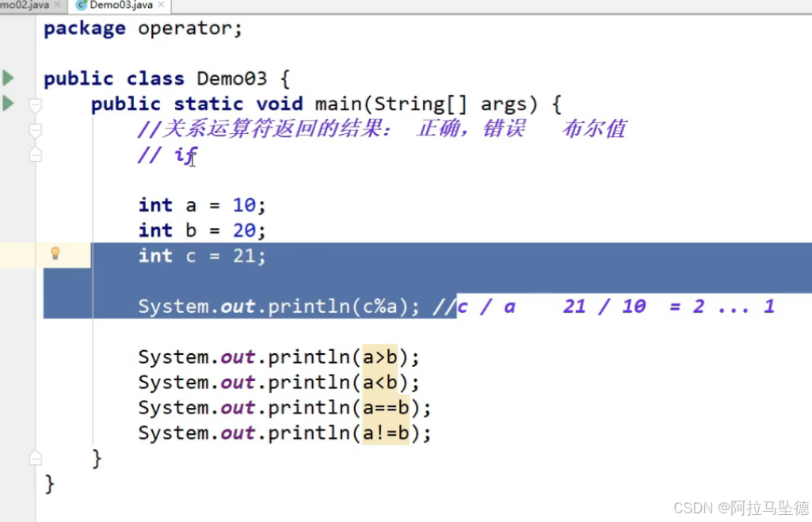Click highlighted 'a!=b' expression

[x=386, y=433]
